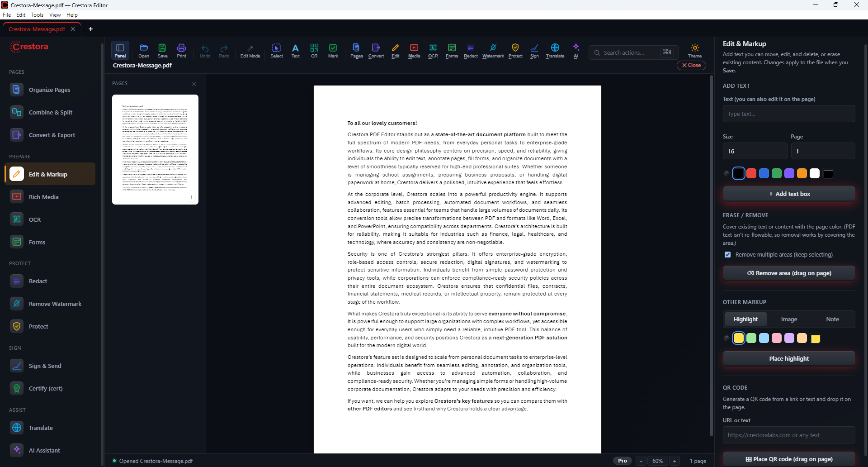
Task: Click the zoom in plus button
Action: coord(675,461)
